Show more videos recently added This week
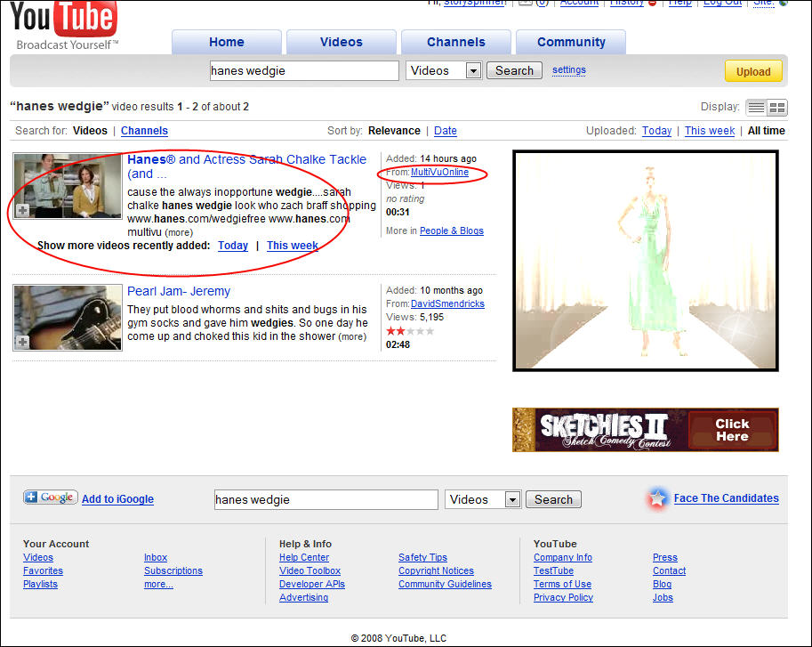 (x=293, y=246)
